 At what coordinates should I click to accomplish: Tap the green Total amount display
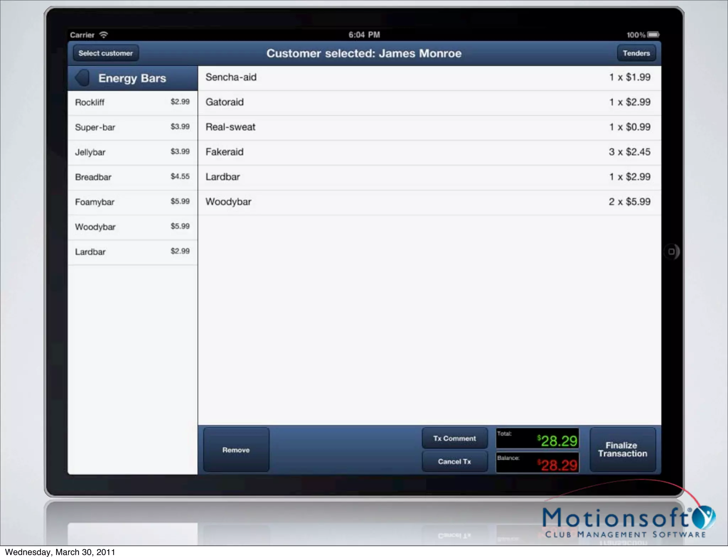point(537,439)
